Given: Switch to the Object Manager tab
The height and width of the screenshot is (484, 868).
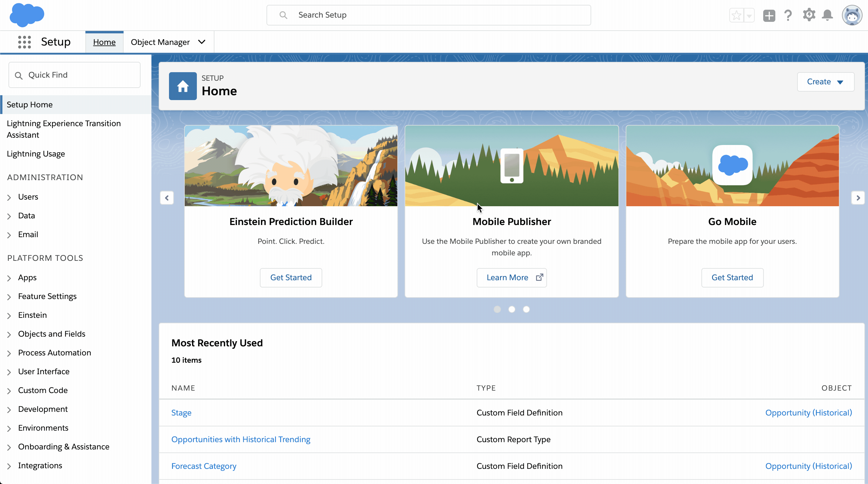Looking at the screenshot, I should pyautogui.click(x=160, y=42).
